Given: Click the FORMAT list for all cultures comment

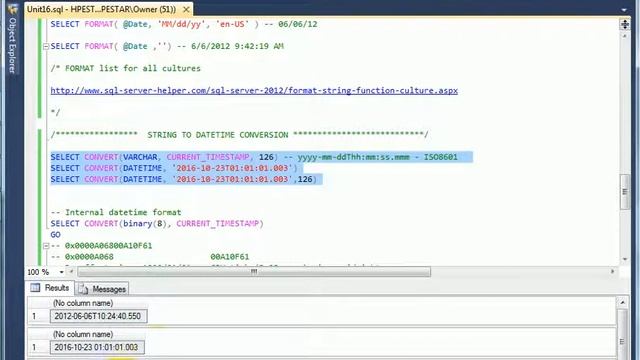Looking at the screenshot, I should [x=126, y=68].
